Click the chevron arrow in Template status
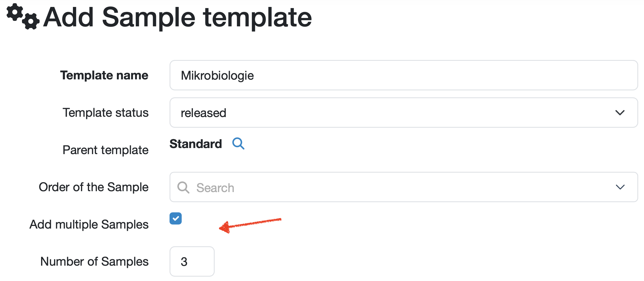644x281 pixels. [620, 113]
